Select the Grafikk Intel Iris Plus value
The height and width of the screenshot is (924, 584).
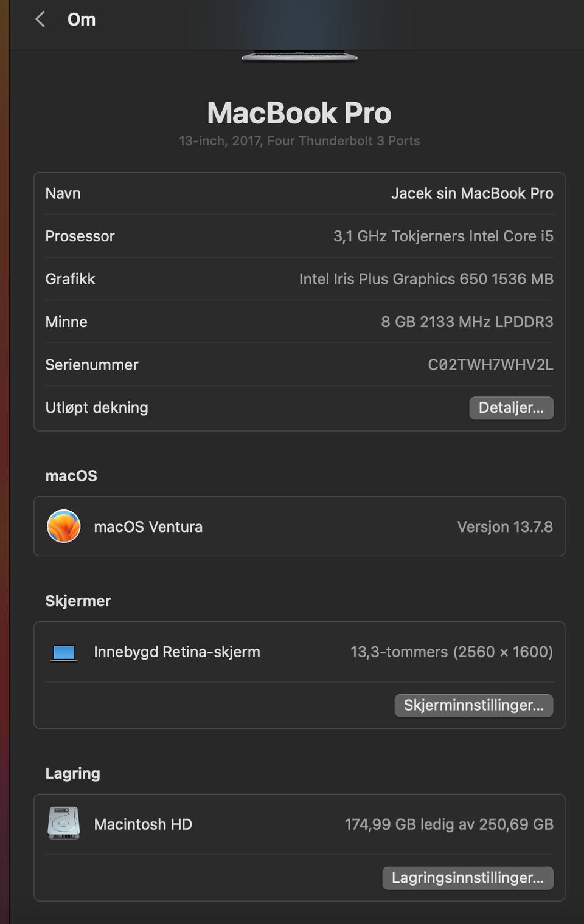pos(426,279)
